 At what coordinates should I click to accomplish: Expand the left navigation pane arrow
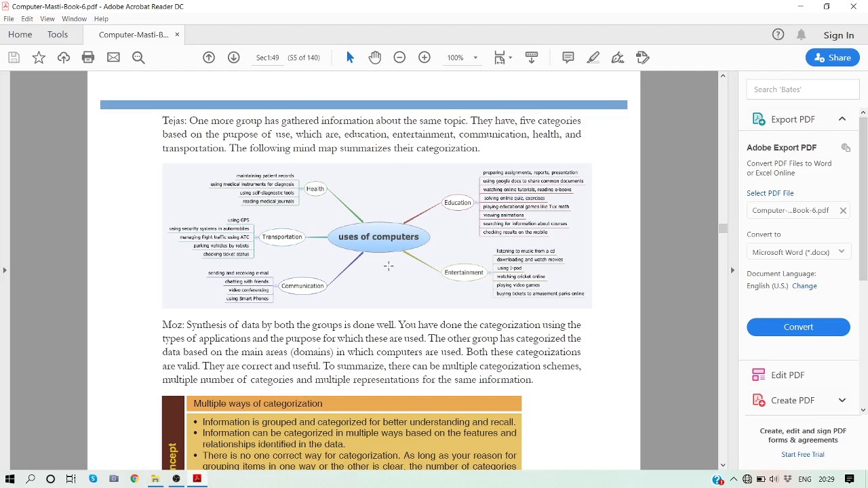[x=5, y=270]
